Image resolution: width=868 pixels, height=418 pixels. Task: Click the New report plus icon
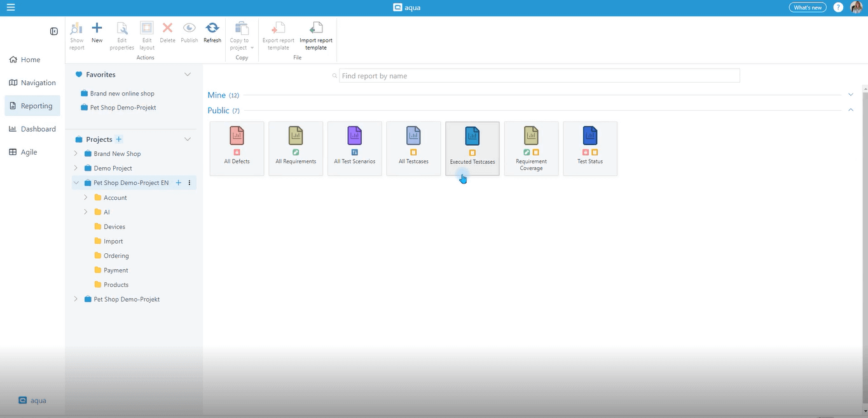tap(97, 29)
